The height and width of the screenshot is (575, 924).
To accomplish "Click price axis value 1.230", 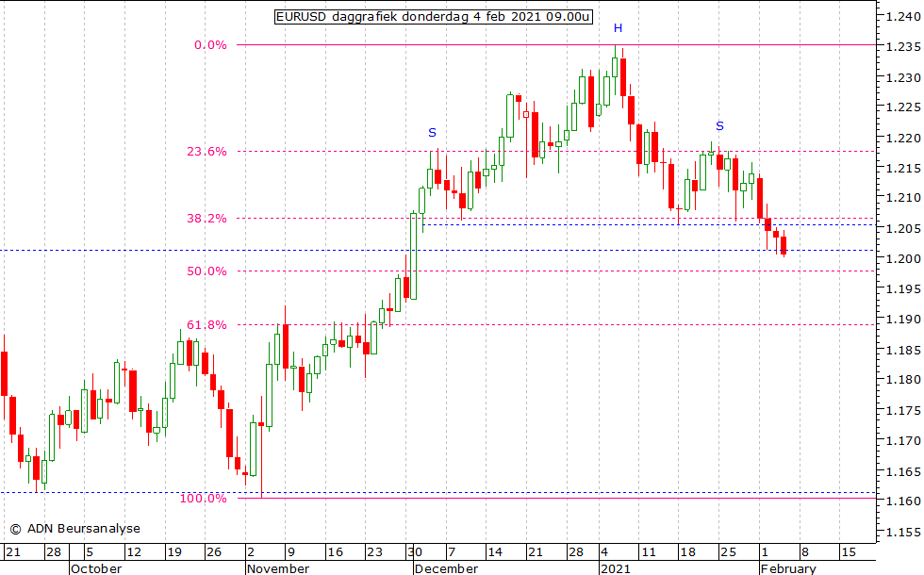I will 904,77.
